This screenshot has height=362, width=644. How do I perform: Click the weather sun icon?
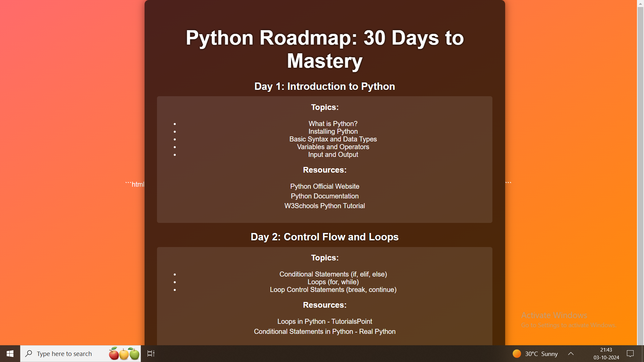(x=517, y=354)
